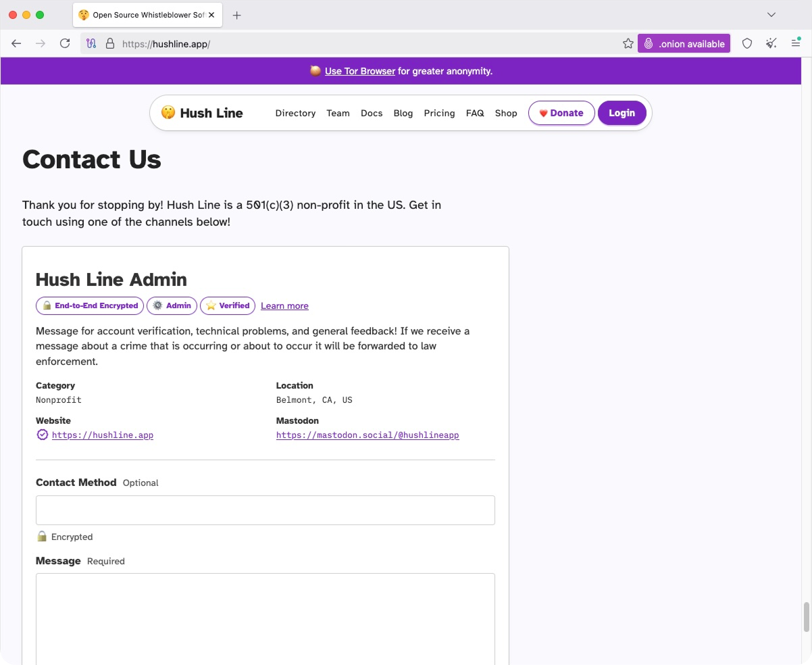The height and width of the screenshot is (665, 812).
Task: Open the Docs nav item
Action: coord(372,113)
